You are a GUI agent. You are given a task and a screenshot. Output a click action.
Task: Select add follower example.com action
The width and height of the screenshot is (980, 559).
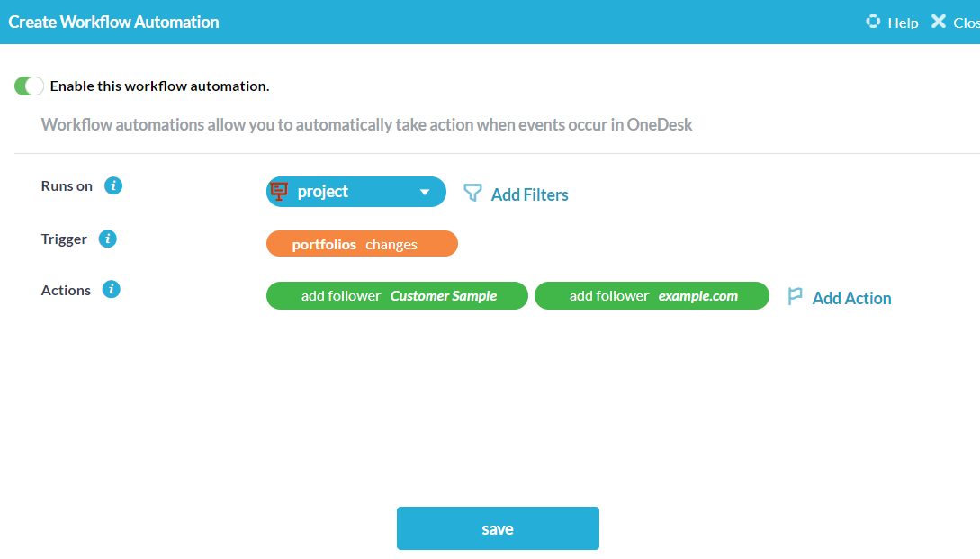(x=652, y=296)
